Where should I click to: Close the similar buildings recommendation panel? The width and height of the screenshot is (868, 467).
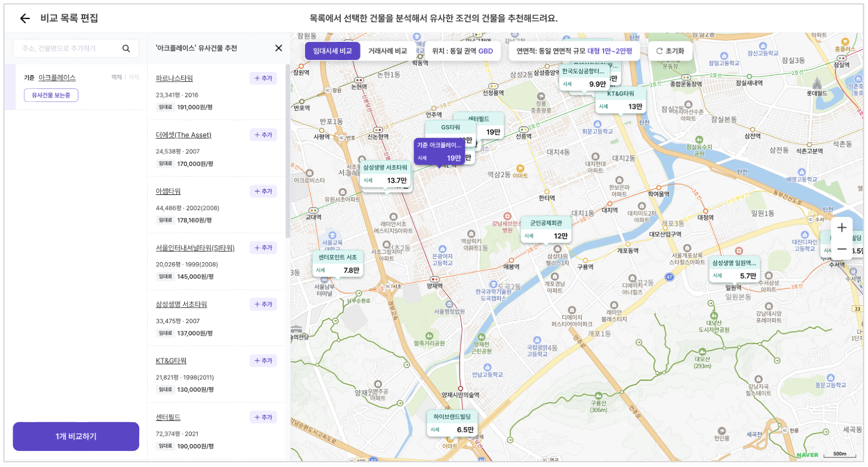coord(278,48)
